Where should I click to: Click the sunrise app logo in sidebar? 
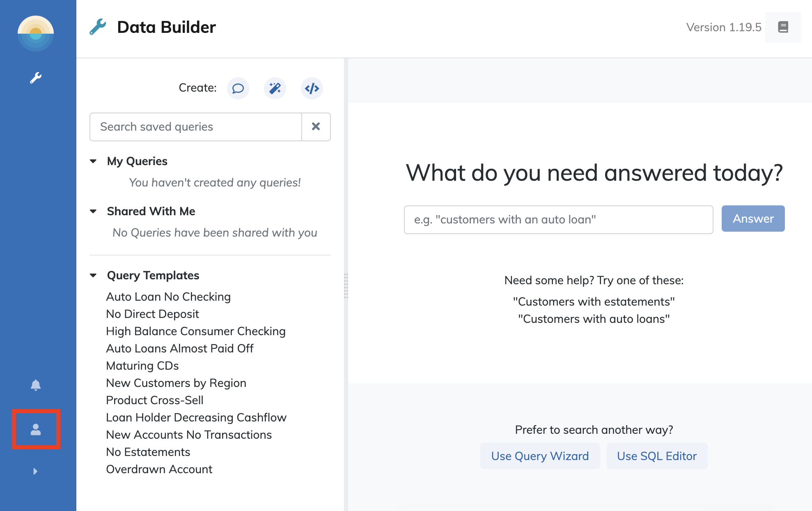click(36, 34)
